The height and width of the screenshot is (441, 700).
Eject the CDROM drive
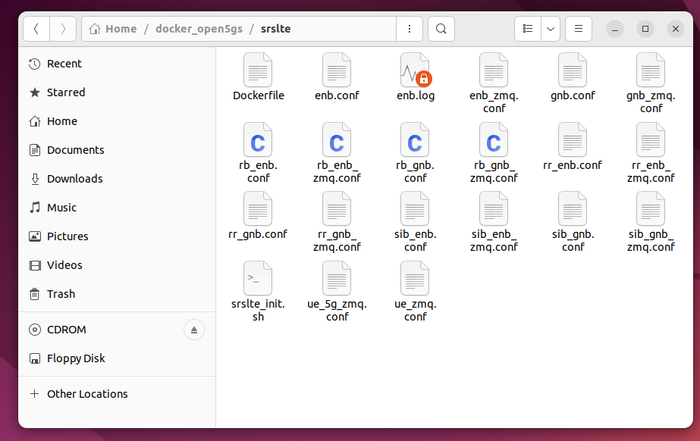point(195,330)
